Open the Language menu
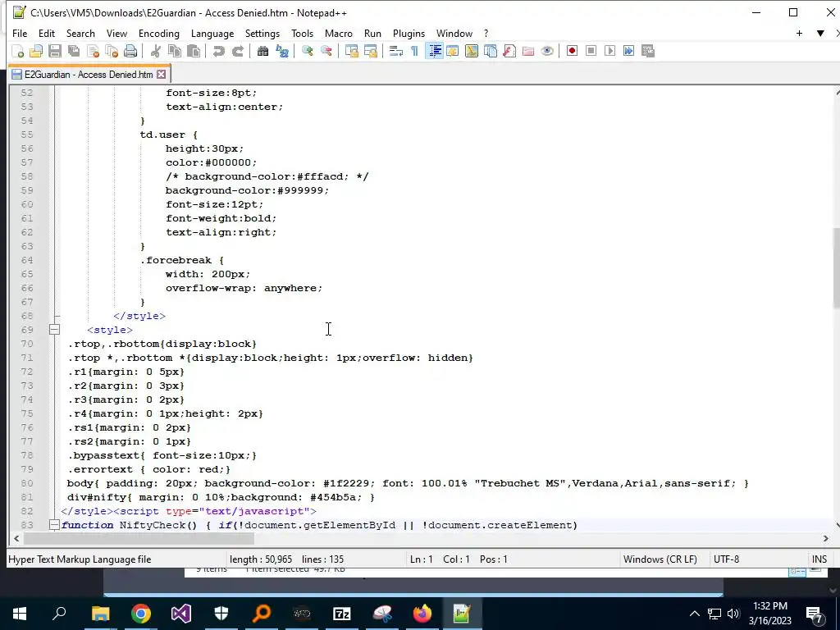The height and width of the screenshot is (630, 840). [x=212, y=33]
